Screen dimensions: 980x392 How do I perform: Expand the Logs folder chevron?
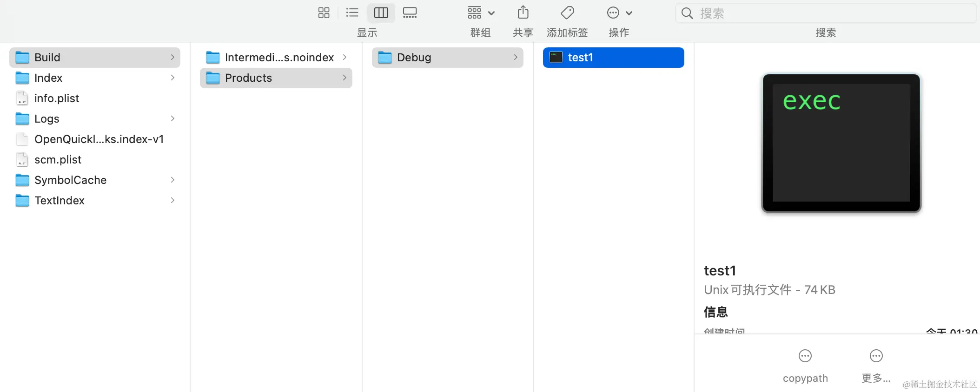tap(172, 118)
